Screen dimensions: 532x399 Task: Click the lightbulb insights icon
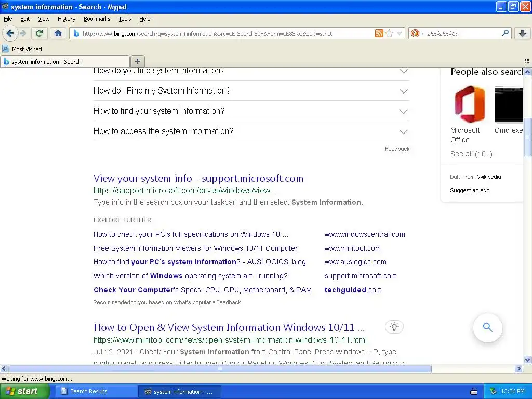(x=394, y=327)
